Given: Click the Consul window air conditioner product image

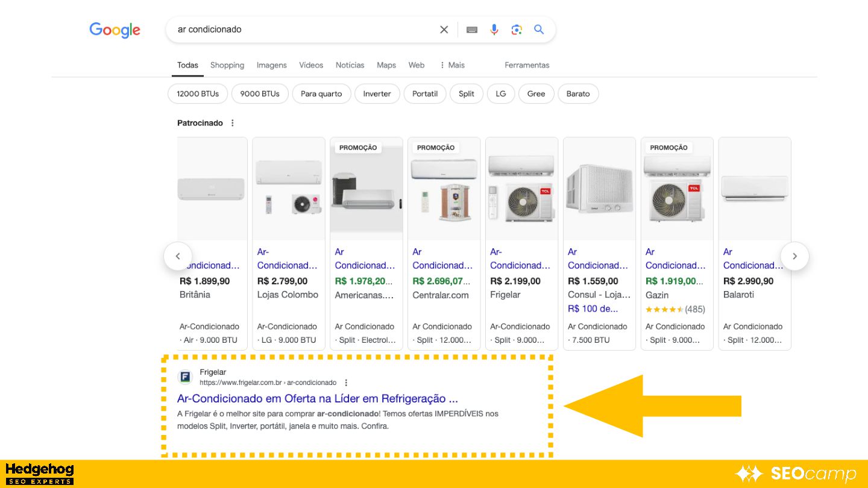Looking at the screenshot, I should coord(599,189).
